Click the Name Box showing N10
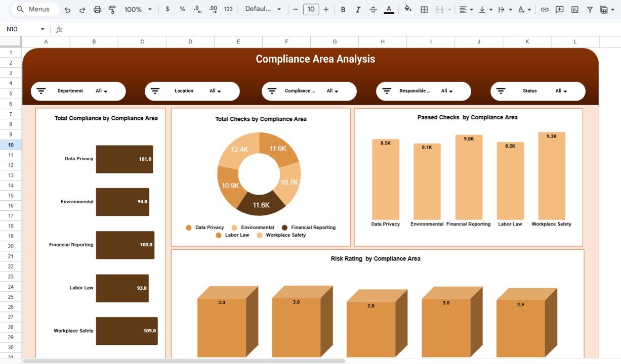 tap(20, 29)
